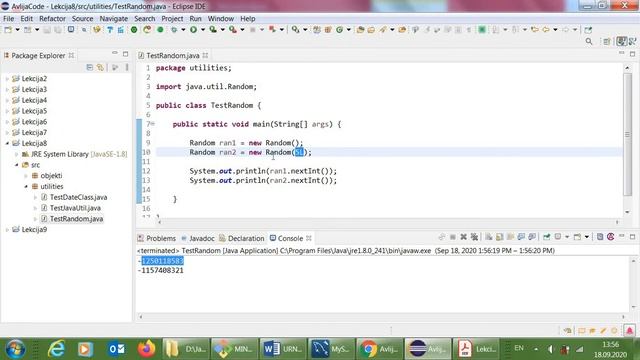
Task: Toggle Link with Editor in Package Explorer
Action: (x=100, y=67)
